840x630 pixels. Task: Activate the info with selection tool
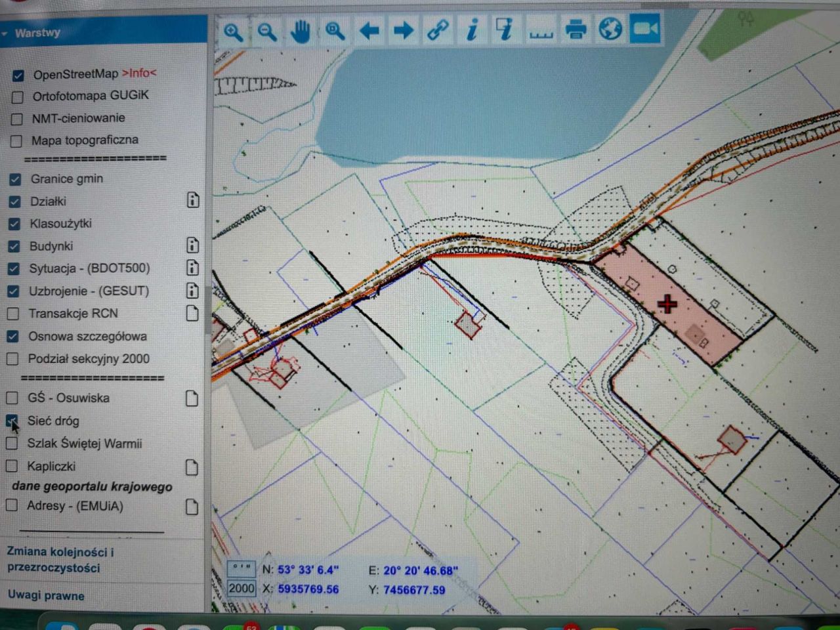[x=505, y=30]
